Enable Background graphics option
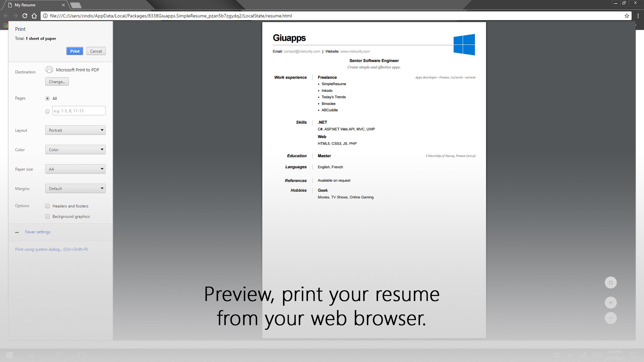The width and height of the screenshot is (644, 362). (x=47, y=217)
